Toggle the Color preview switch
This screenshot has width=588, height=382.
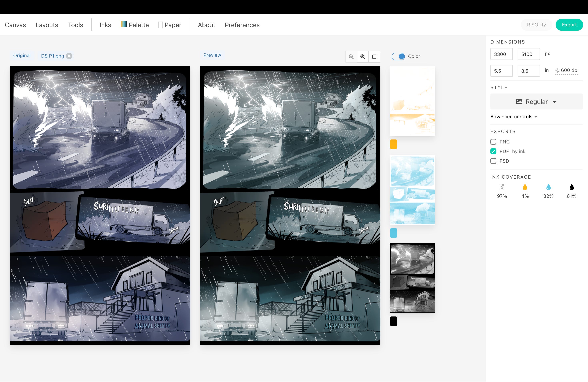point(398,57)
